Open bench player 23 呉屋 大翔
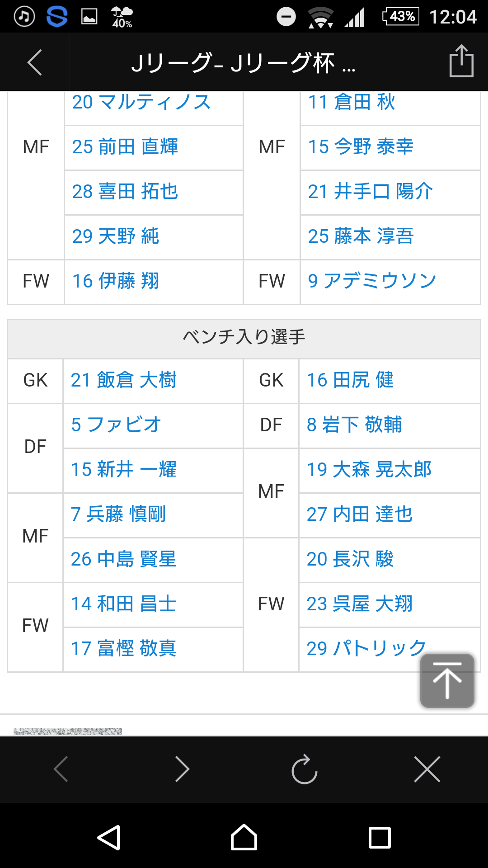488x868 pixels. click(359, 604)
